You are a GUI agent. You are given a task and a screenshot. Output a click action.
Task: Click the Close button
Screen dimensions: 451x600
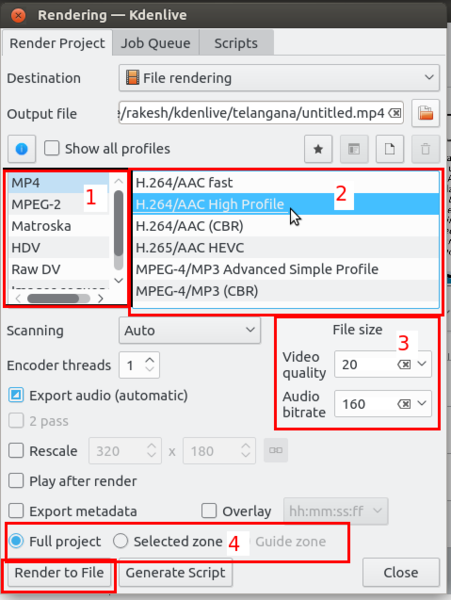click(401, 573)
